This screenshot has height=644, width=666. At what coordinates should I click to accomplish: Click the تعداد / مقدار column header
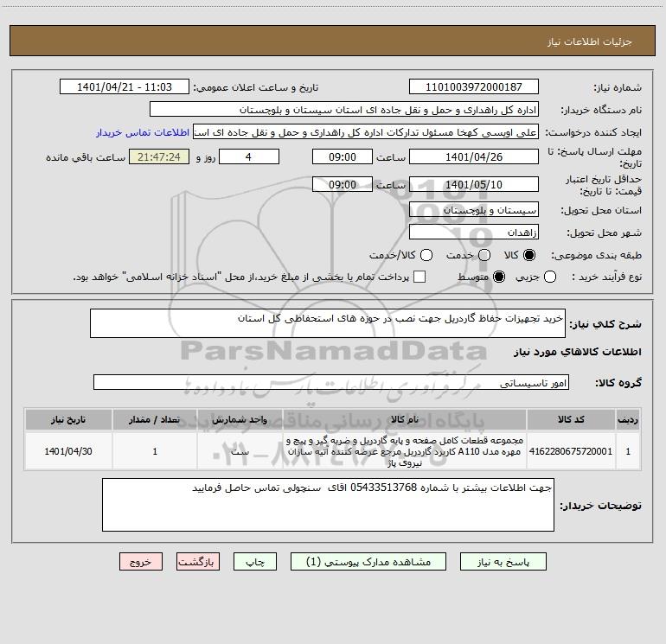point(155,419)
